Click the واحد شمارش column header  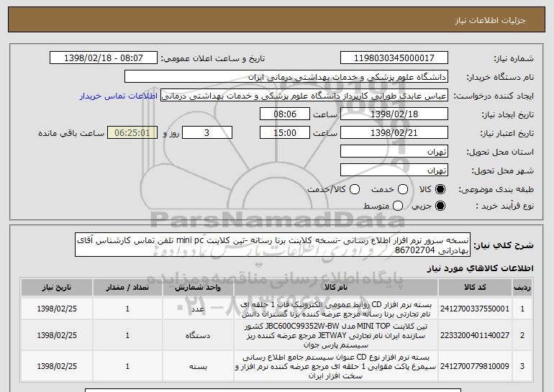(198, 288)
